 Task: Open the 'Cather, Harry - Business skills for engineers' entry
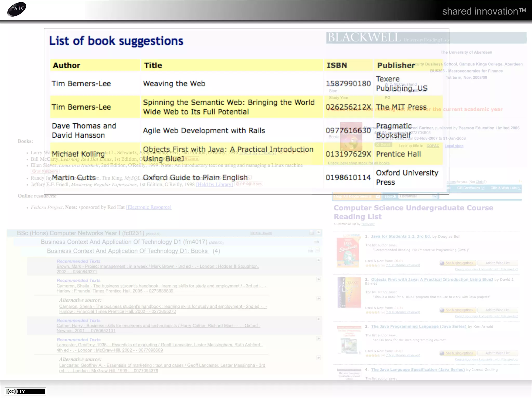158,328
